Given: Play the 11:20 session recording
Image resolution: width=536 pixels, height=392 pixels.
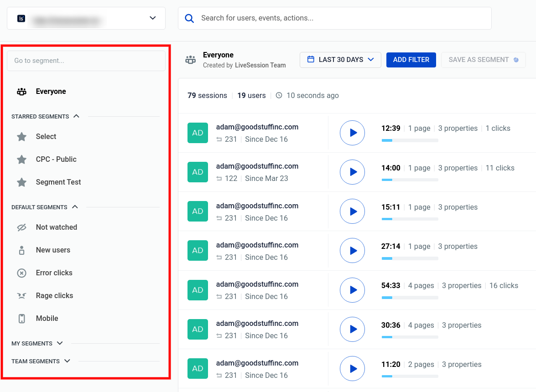Looking at the screenshot, I should pyautogui.click(x=353, y=368).
